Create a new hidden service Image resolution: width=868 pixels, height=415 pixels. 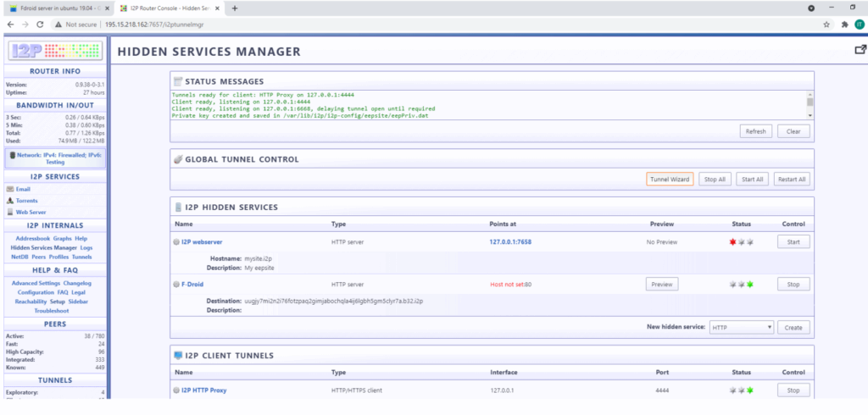click(793, 327)
